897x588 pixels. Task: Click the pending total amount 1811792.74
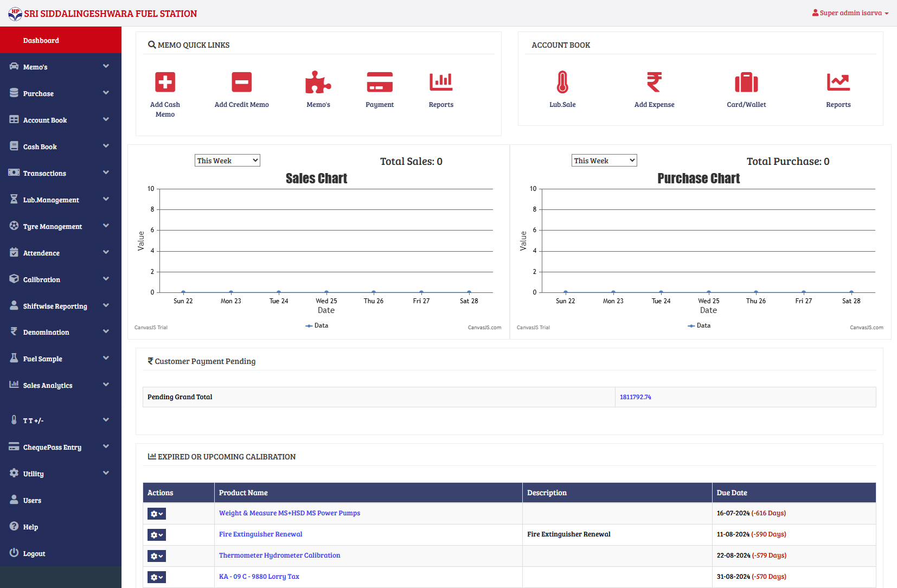point(636,397)
